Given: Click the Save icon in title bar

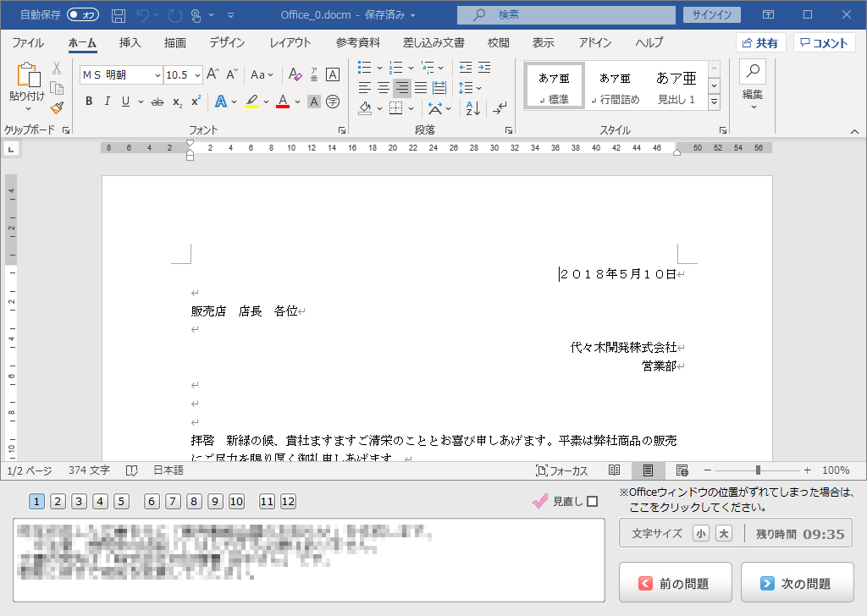Looking at the screenshot, I should [119, 15].
